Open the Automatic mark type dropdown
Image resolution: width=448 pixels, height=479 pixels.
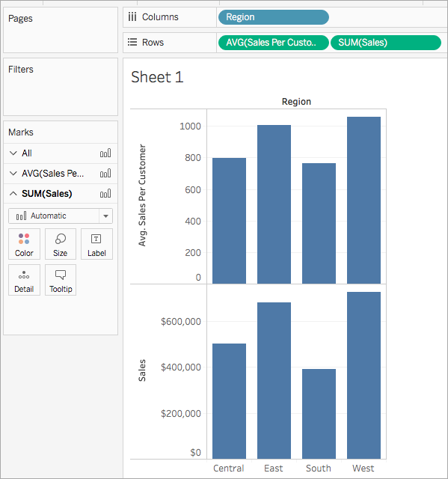click(x=61, y=216)
